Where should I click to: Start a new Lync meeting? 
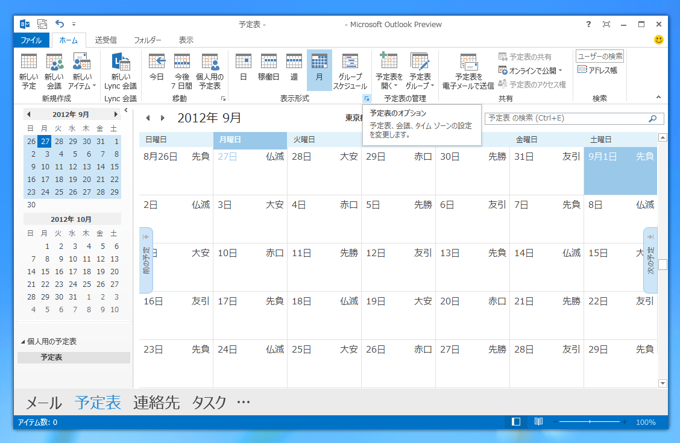click(x=121, y=72)
